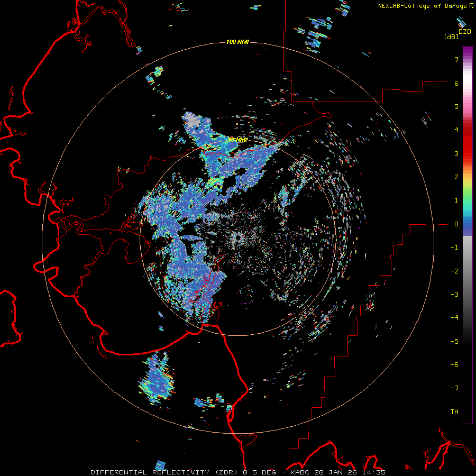This screenshot has width=476, height=476.
Task: Click the 1 tick on the color scale
Action: click(456, 200)
